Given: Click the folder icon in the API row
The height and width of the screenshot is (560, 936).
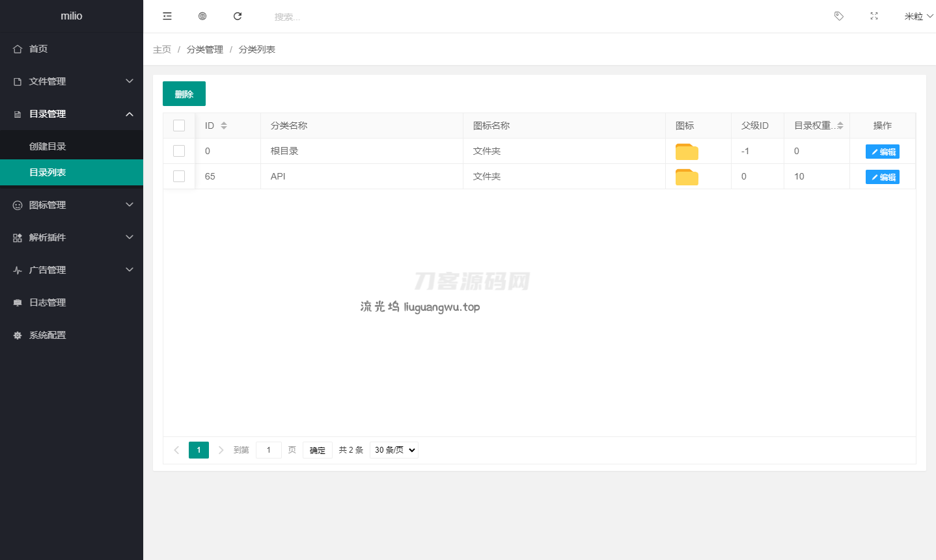Looking at the screenshot, I should click(687, 177).
